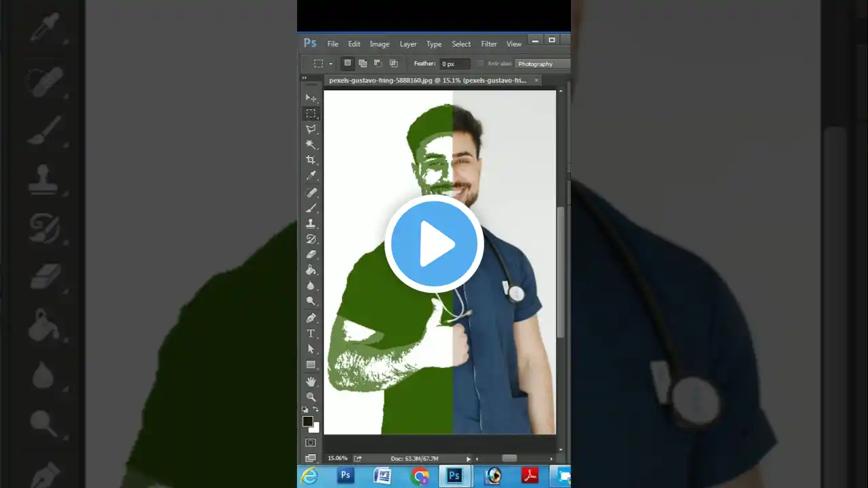Screen dimensions: 868x488
Task: Click the horizontal scrollbar right arrow
Action: point(551,459)
